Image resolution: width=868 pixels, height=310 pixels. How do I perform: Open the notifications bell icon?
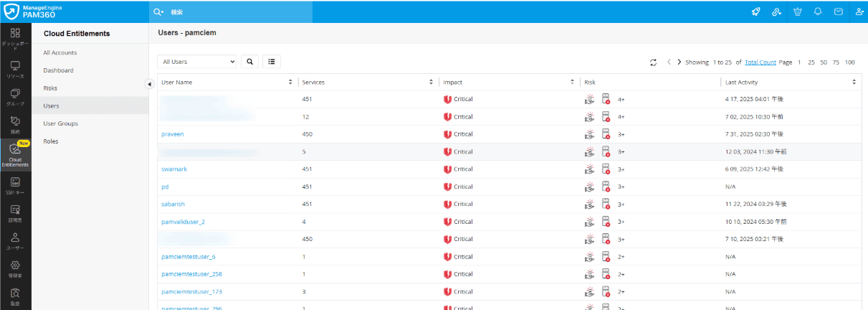coord(818,11)
